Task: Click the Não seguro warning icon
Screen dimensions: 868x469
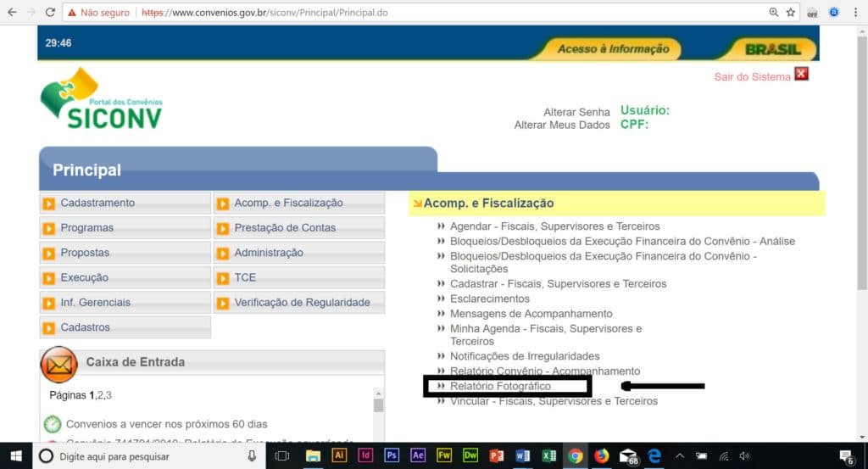Action: point(72,12)
